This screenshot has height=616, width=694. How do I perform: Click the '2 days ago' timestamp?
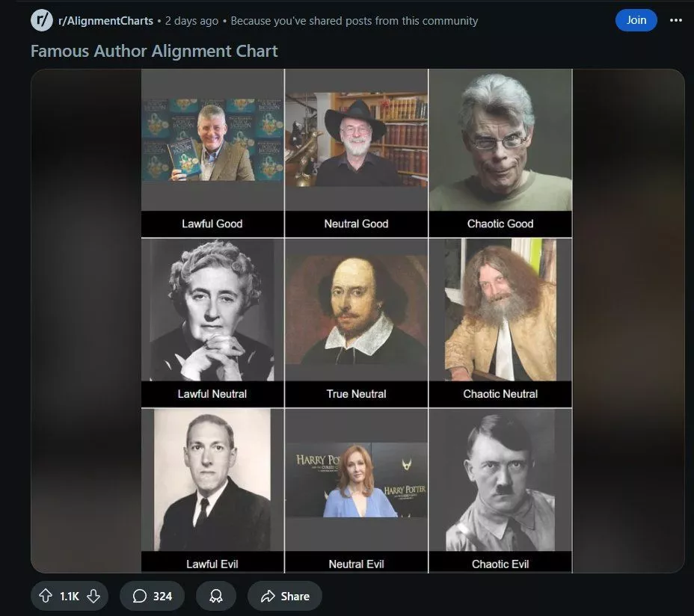pyautogui.click(x=191, y=21)
